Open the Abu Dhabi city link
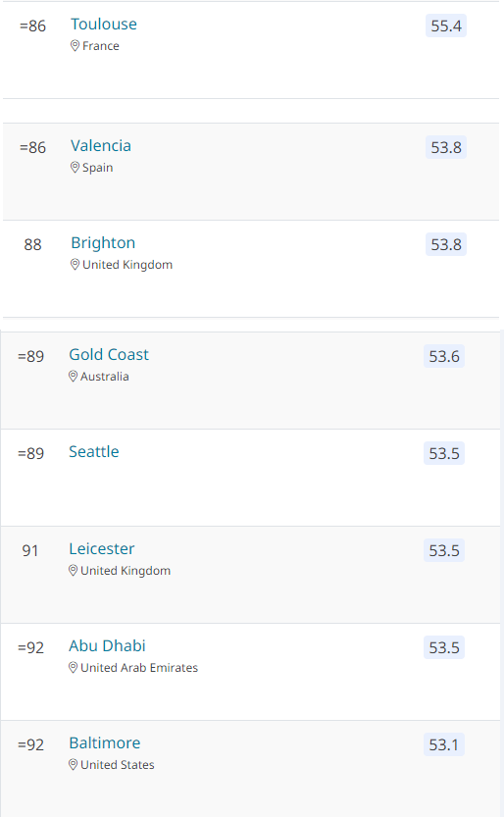Image resolution: width=504 pixels, height=817 pixels. pos(107,645)
